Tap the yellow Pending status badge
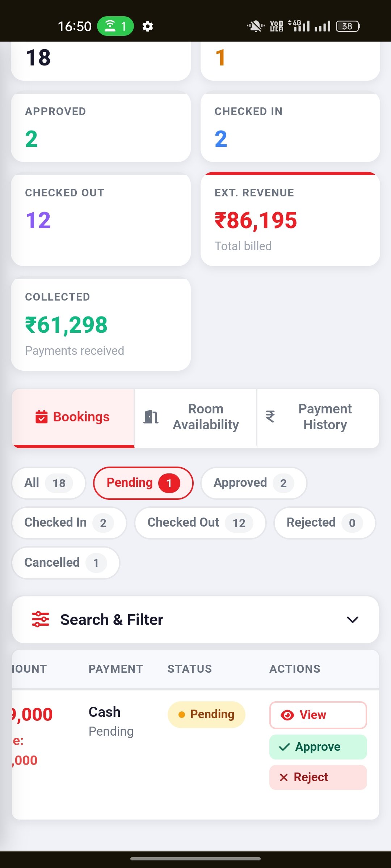Viewport: 391px width, 868px height. click(206, 714)
